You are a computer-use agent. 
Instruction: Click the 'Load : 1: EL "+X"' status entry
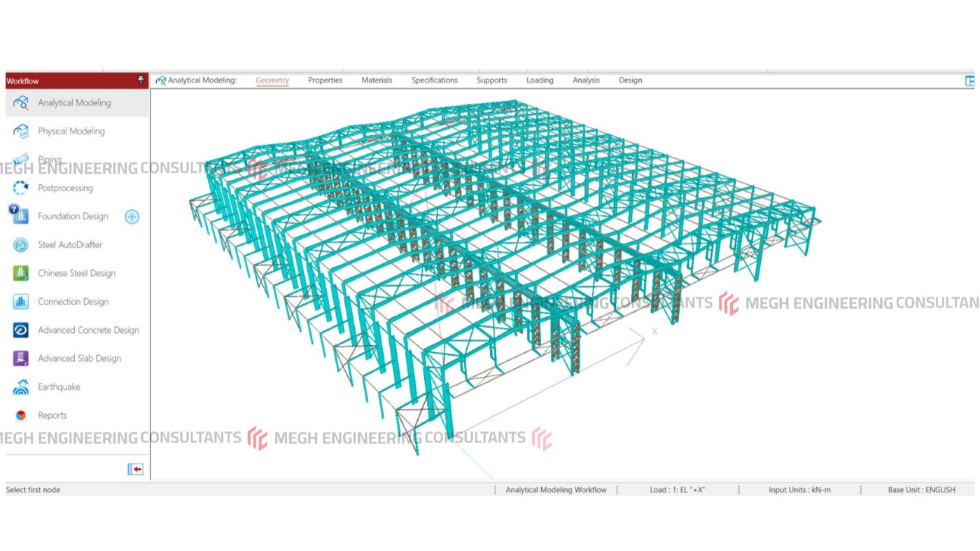tap(677, 490)
